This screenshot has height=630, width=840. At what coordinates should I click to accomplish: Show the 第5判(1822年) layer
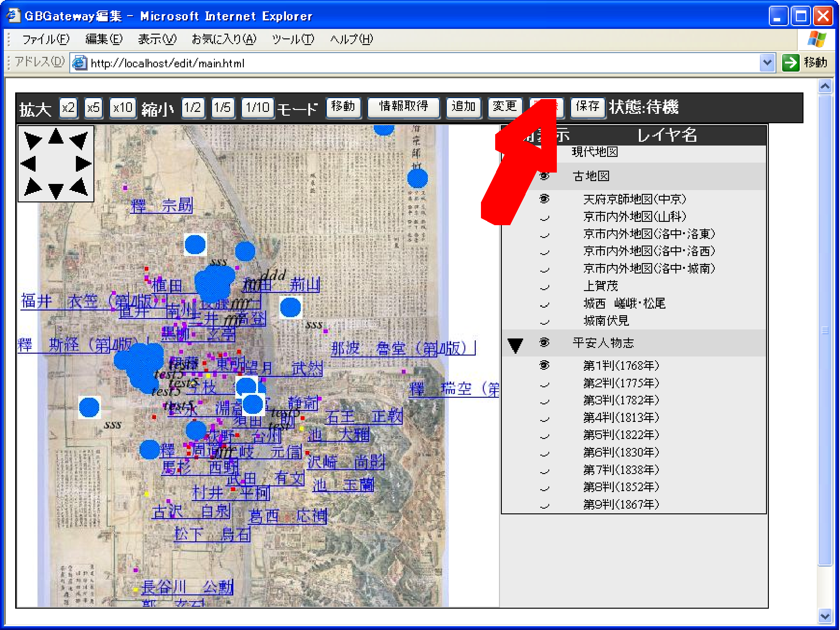click(x=545, y=436)
